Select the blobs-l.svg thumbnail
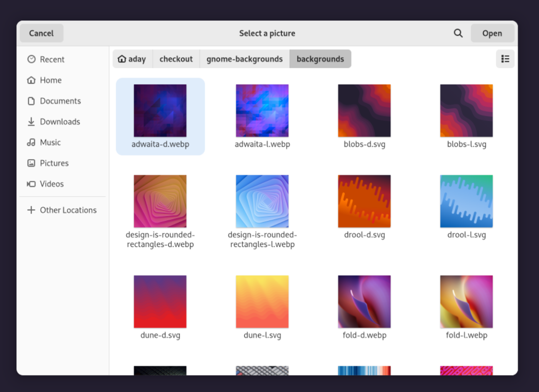 [x=466, y=111]
